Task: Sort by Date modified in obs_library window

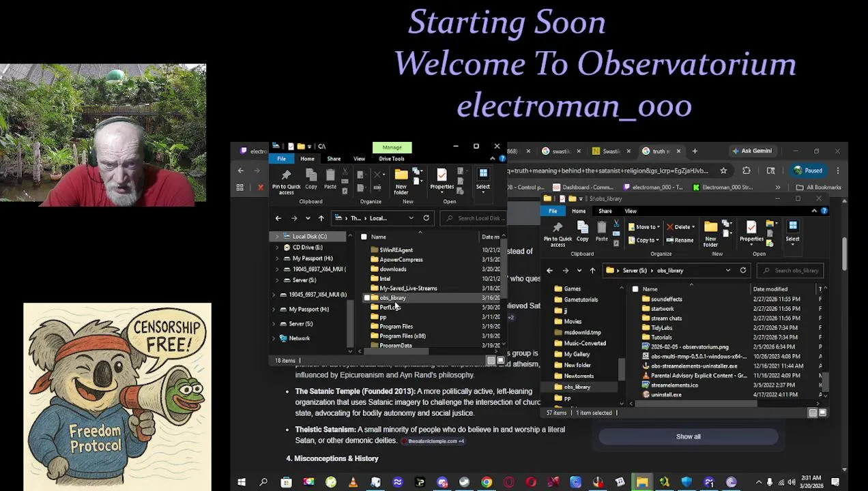Action: click(x=770, y=289)
